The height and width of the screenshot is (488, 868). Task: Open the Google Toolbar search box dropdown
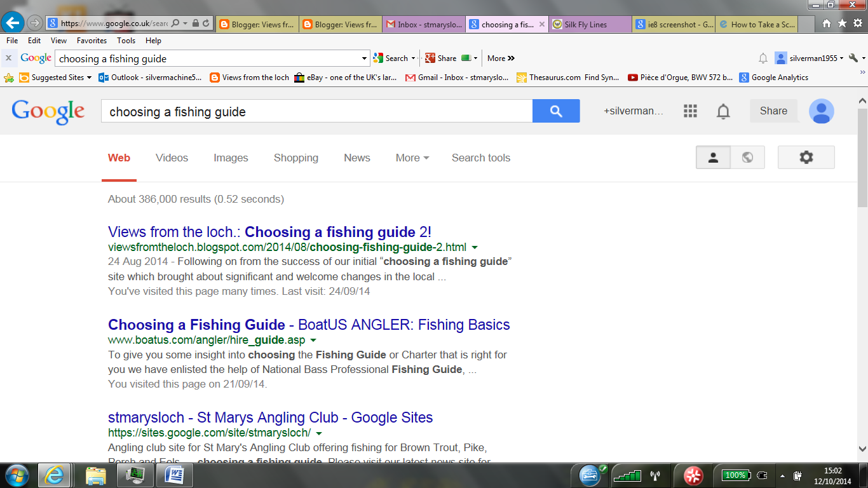(x=365, y=58)
